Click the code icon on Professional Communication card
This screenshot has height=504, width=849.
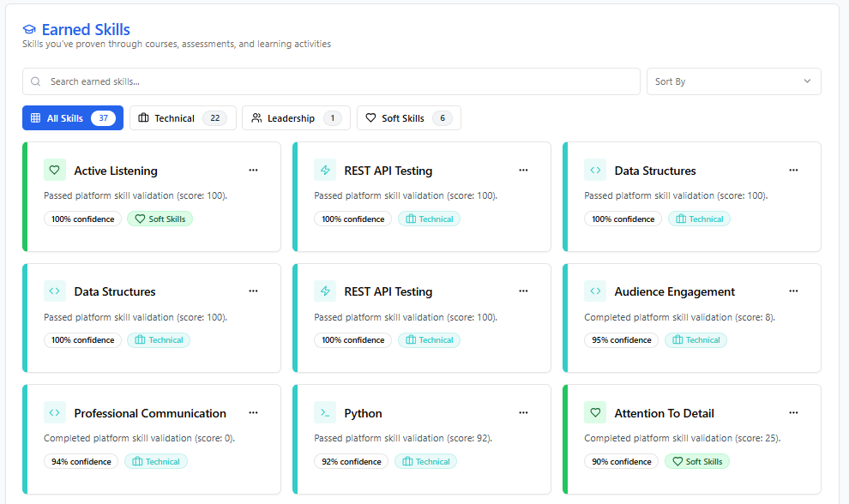[x=55, y=413]
